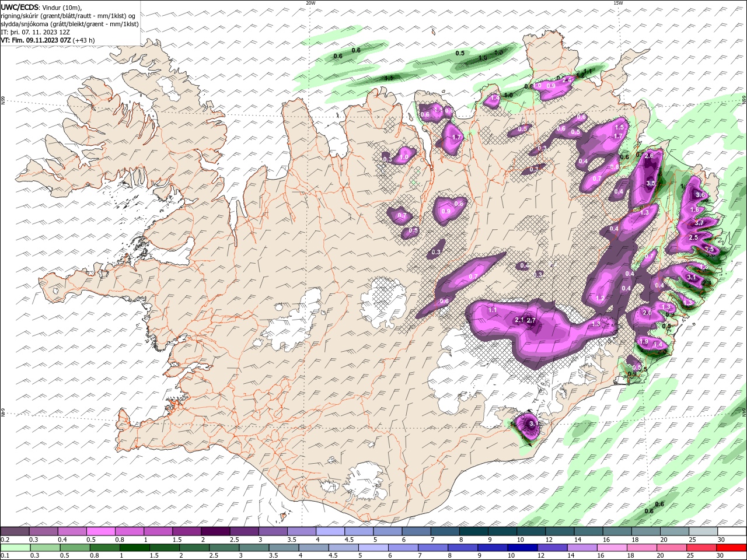Pick the lavender 4 swatch in upper snow legend
Image resolution: width=747 pixels, height=560 pixels.
330,531
